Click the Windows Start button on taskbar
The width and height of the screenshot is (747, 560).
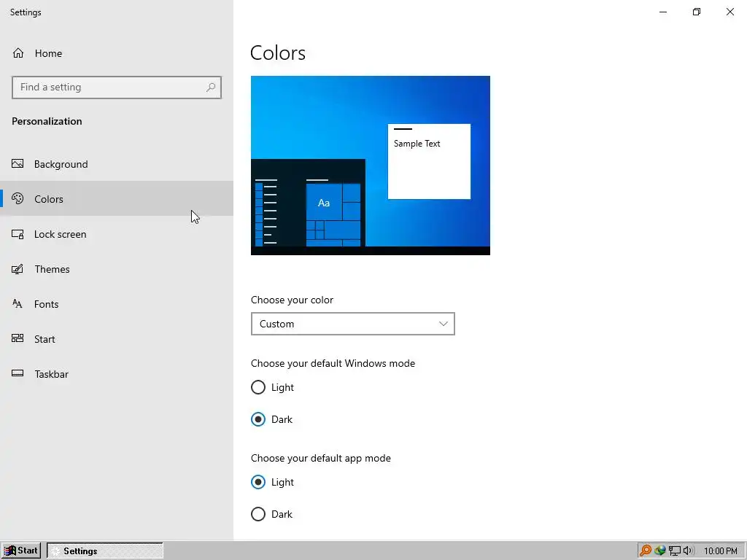(21, 551)
